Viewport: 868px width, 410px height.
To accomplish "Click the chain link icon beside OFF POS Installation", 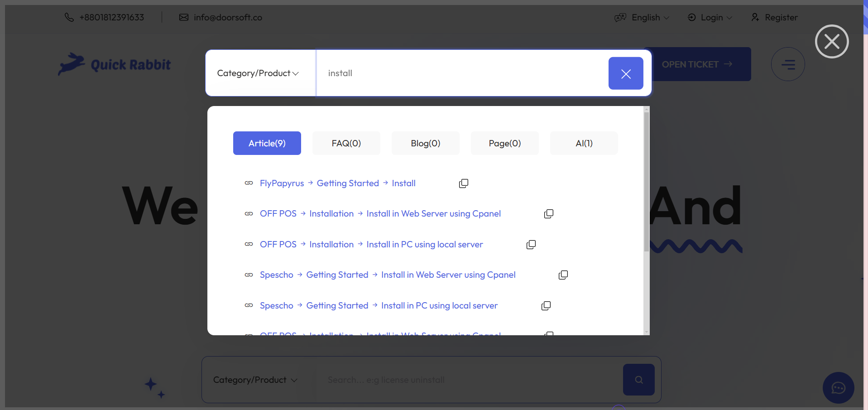I will (249, 213).
